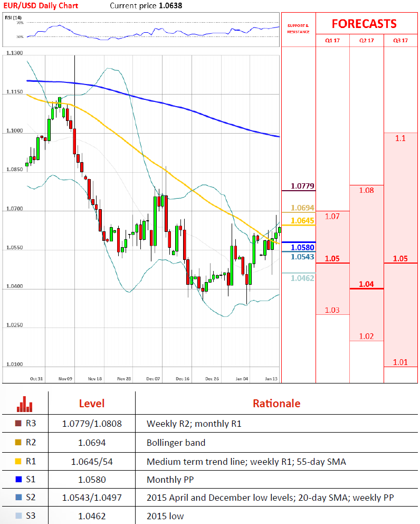420x524 pixels.
Task: Click the level cell 1.0462 in table
Action: pyautogui.click(x=92, y=516)
